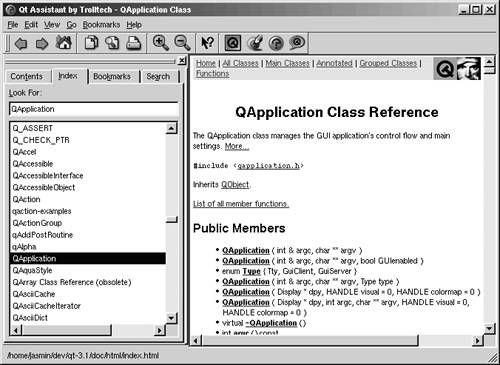Switch to the Bookmarks sidebar tab
Screen dimensions: 500x365
[x=112, y=77]
